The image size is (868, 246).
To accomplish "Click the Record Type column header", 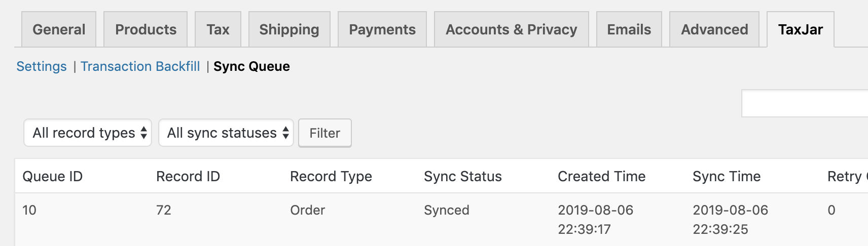I will (x=331, y=176).
